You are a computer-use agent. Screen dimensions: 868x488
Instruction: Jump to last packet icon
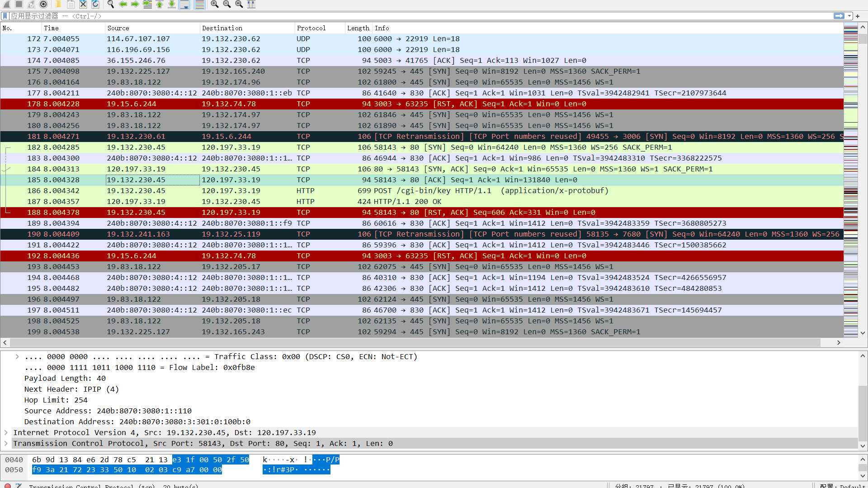172,5
